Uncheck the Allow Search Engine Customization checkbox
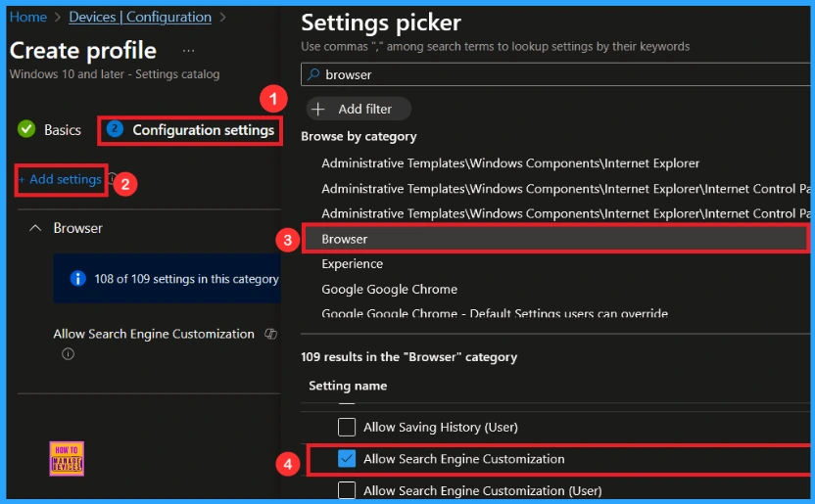This screenshot has height=504, width=815. 347,459
